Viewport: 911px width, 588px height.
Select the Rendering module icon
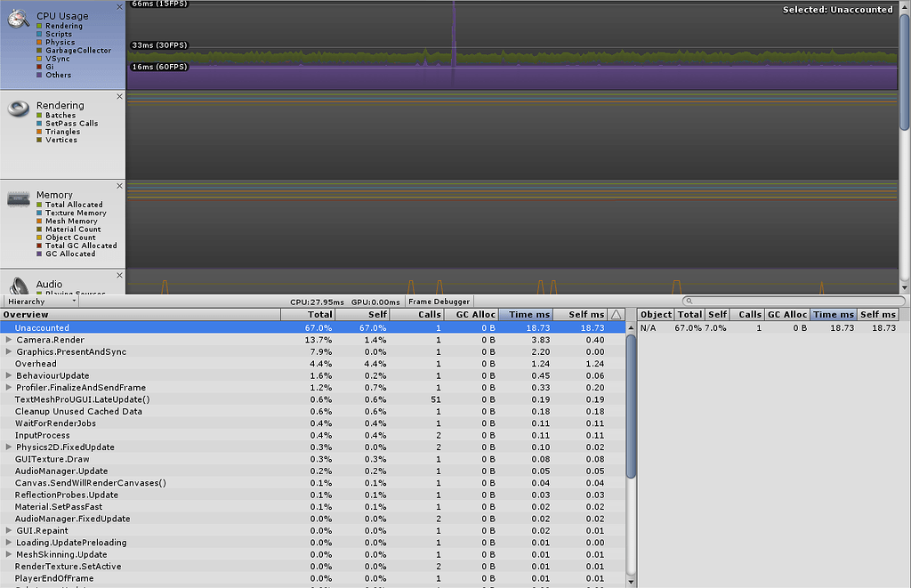18,108
